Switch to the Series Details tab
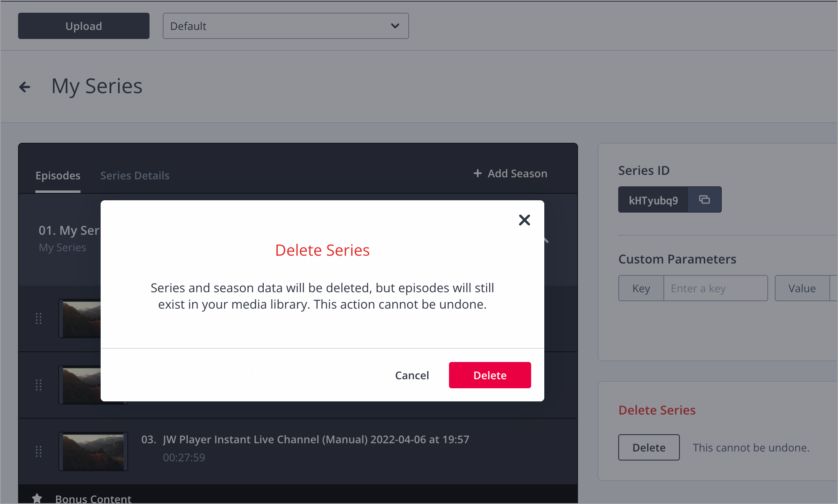Screen dimensions: 838x504 pyautogui.click(x=135, y=176)
